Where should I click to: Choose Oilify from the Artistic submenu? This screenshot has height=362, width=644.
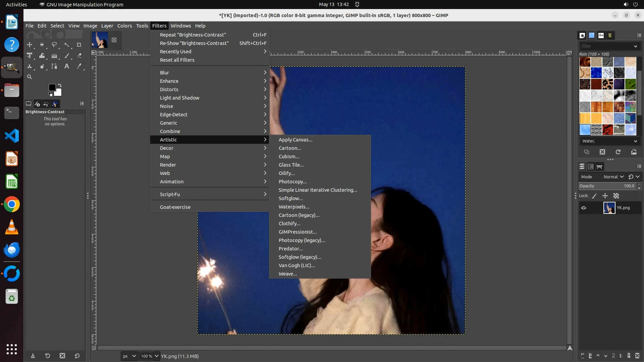[286, 173]
